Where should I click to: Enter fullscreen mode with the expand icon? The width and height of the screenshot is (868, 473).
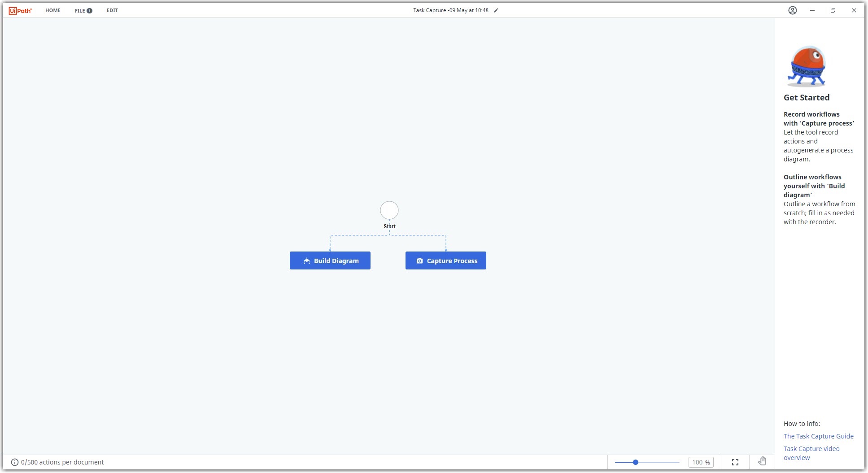(735, 462)
